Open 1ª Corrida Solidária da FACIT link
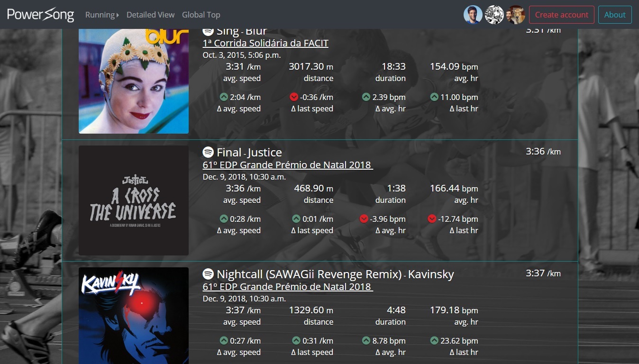This screenshot has width=639, height=364. pyautogui.click(x=265, y=43)
